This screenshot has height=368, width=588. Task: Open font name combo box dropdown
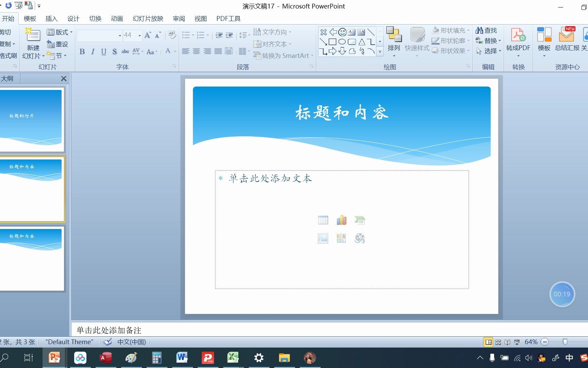(x=120, y=35)
